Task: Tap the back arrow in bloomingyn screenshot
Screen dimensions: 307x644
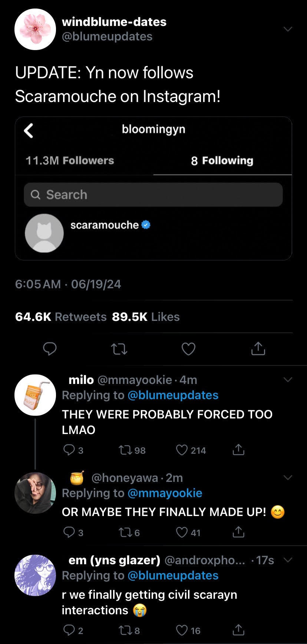Action: (x=29, y=130)
